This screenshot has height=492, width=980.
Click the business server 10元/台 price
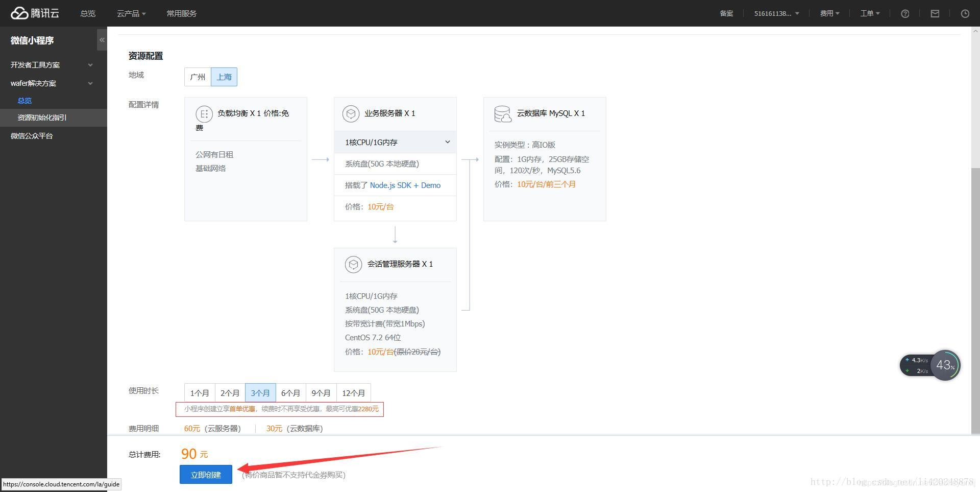381,207
